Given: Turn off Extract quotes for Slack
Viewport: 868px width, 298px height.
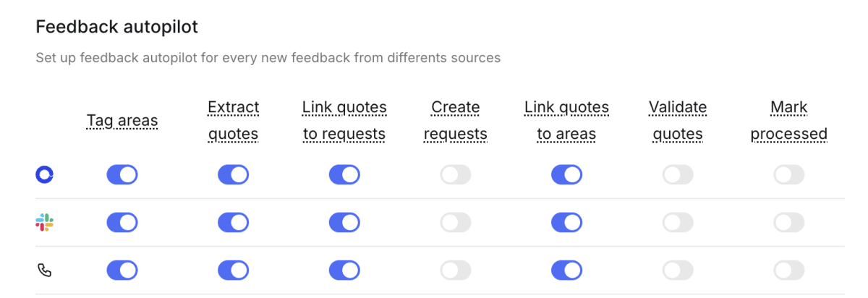Looking at the screenshot, I should point(233,222).
